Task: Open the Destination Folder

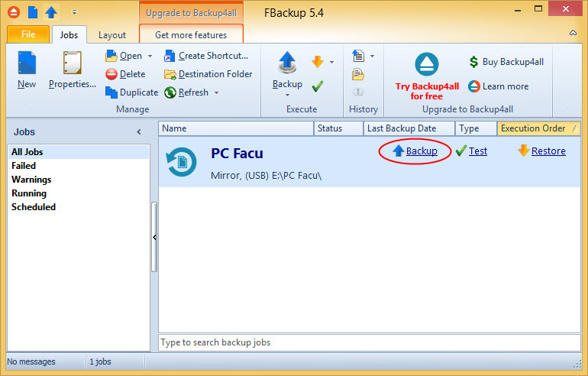Action: [208, 74]
